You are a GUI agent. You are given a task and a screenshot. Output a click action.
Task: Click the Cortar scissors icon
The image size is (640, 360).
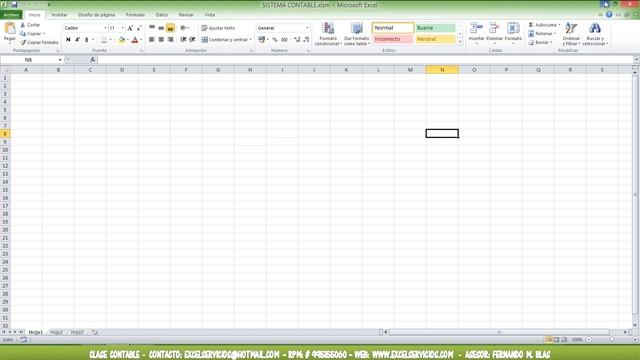pos(23,25)
